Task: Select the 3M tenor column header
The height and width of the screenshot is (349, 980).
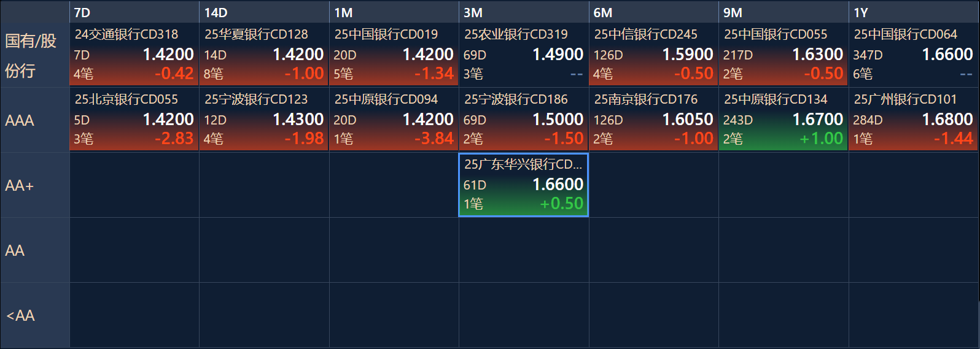Action: click(x=524, y=12)
